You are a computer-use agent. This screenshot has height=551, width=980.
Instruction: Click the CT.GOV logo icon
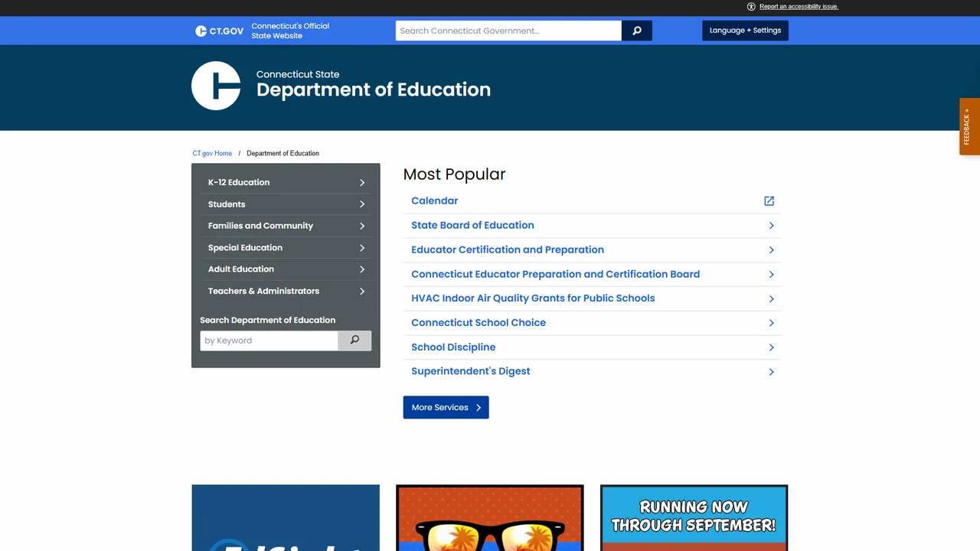click(219, 31)
